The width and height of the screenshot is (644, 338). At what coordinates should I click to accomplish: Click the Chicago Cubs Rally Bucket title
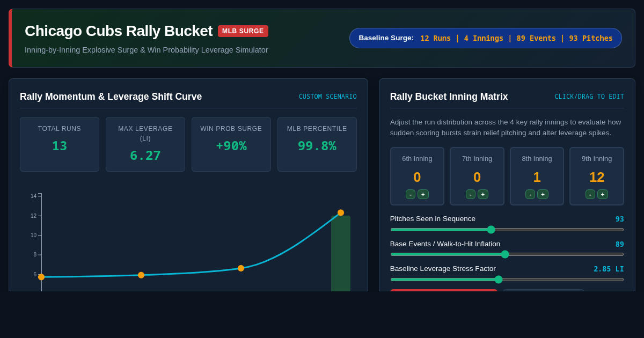click(x=119, y=31)
